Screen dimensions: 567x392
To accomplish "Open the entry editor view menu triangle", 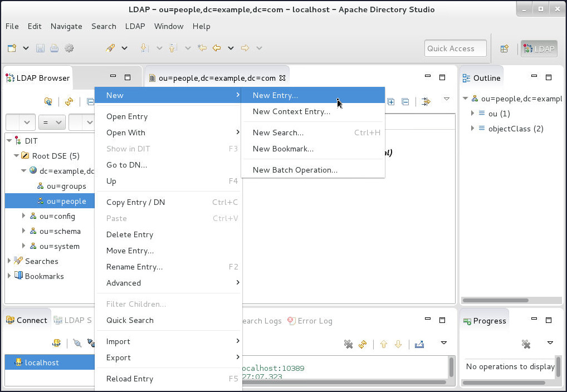I will (447, 99).
